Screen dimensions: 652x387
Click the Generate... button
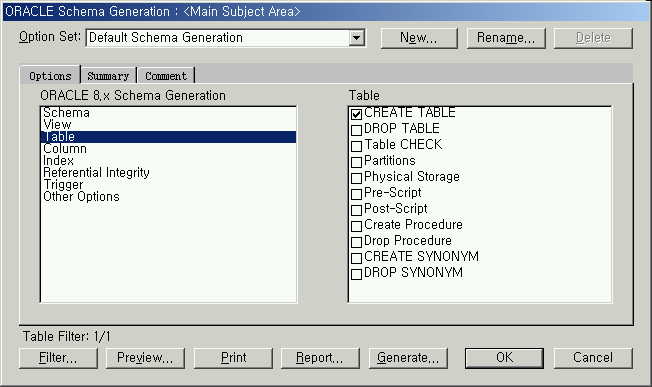[408, 358]
